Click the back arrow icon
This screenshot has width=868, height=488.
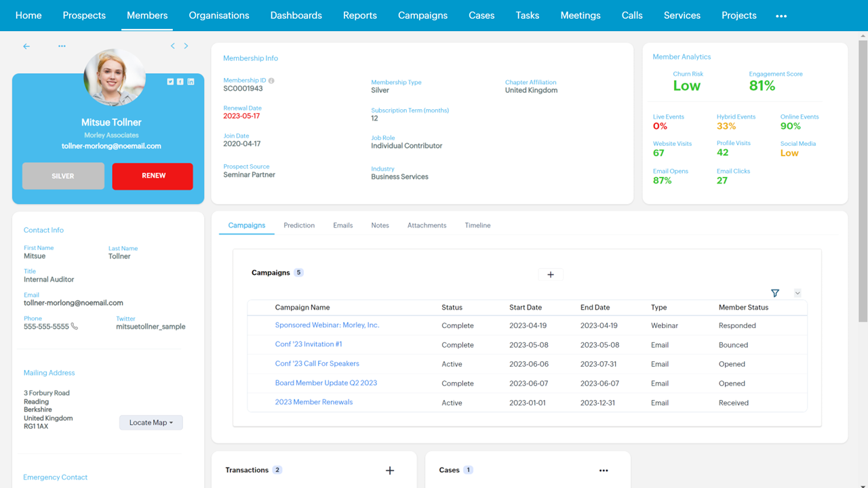pyautogui.click(x=26, y=46)
